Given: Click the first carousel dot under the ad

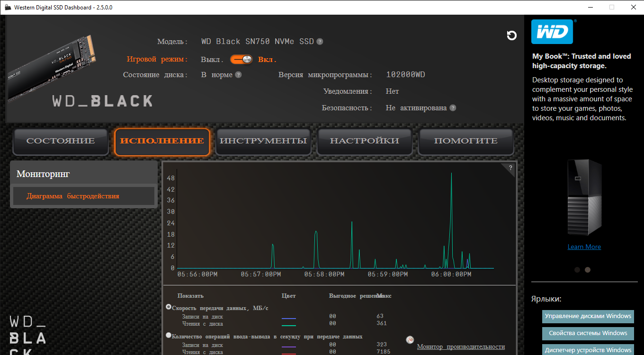Looking at the screenshot, I should [x=577, y=270].
